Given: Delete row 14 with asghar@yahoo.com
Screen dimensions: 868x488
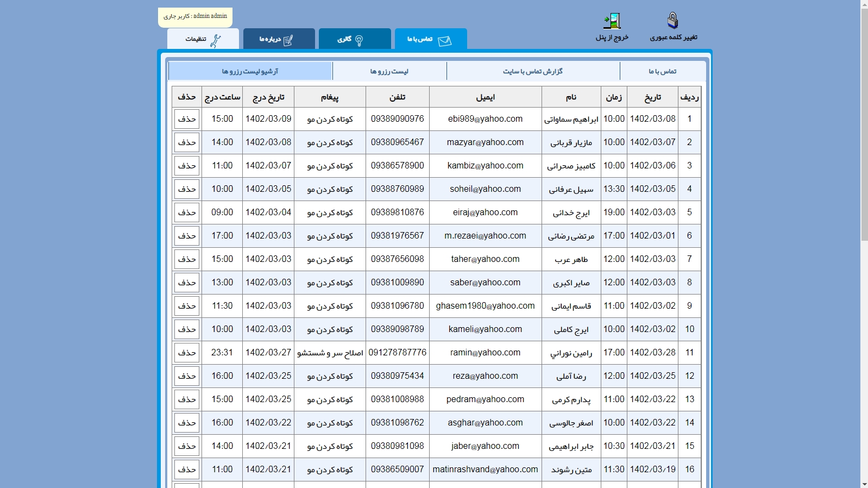Looking at the screenshot, I should coord(187,423).
